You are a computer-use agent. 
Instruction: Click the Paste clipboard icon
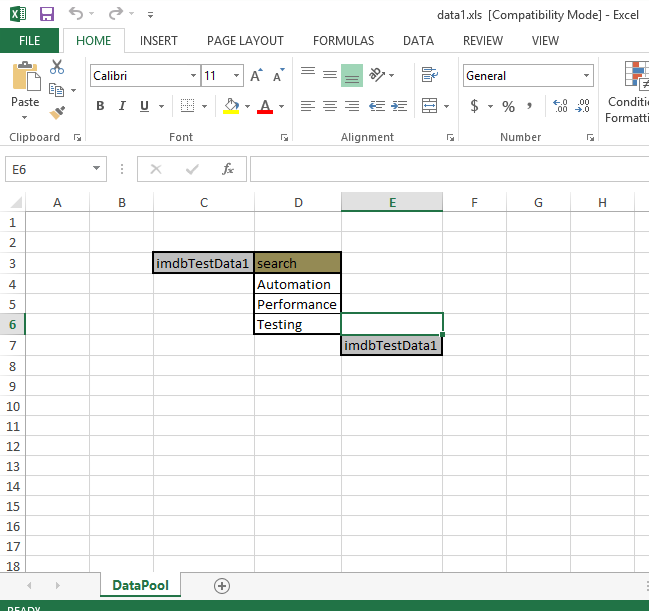[26, 77]
